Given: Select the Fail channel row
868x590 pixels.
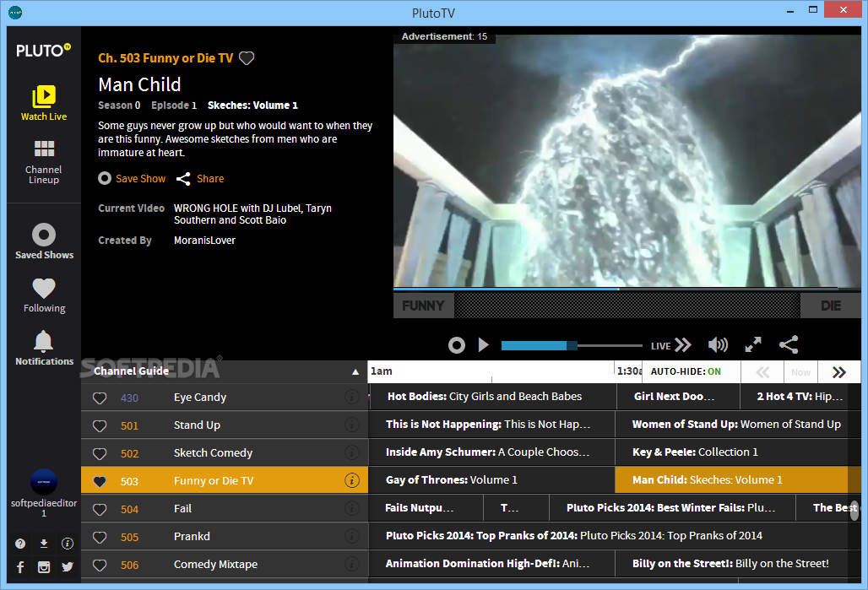Looking at the screenshot, I should tap(225, 509).
